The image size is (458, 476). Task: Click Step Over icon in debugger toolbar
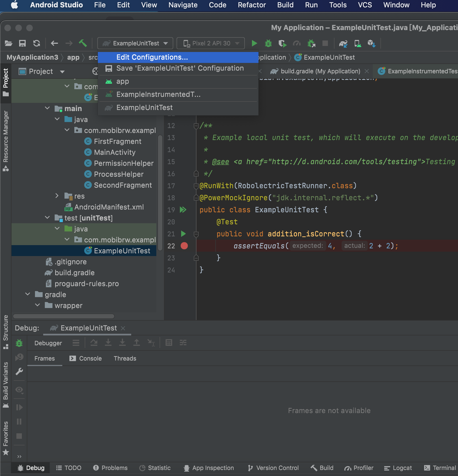[94, 343]
